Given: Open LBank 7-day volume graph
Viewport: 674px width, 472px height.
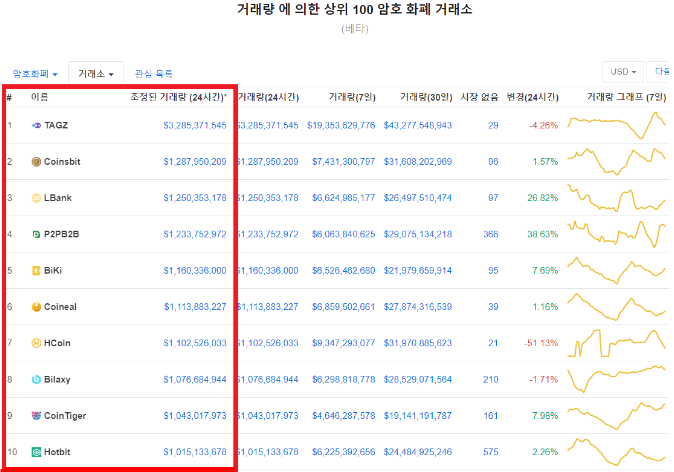Looking at the screenshot, I should tap(616, 198).
